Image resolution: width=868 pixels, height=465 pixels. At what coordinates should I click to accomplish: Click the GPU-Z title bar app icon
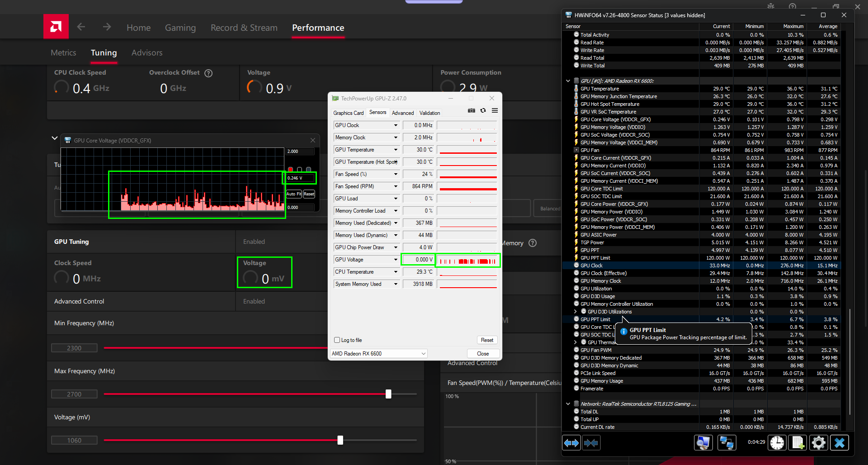[335, 98]
